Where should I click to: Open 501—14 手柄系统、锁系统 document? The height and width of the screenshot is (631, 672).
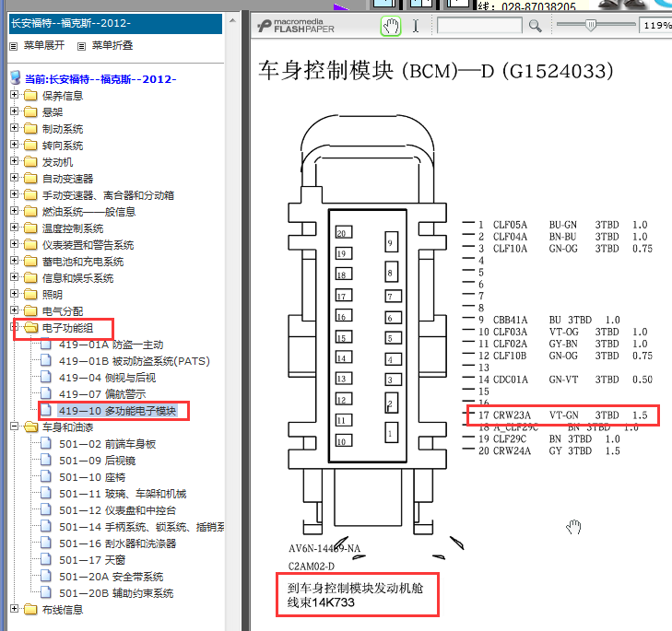pos(141,527)
